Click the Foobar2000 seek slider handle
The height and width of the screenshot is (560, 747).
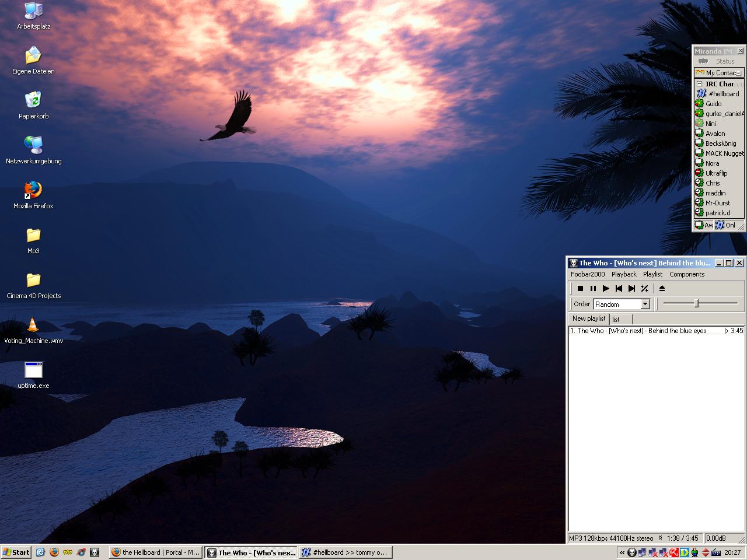696,303
